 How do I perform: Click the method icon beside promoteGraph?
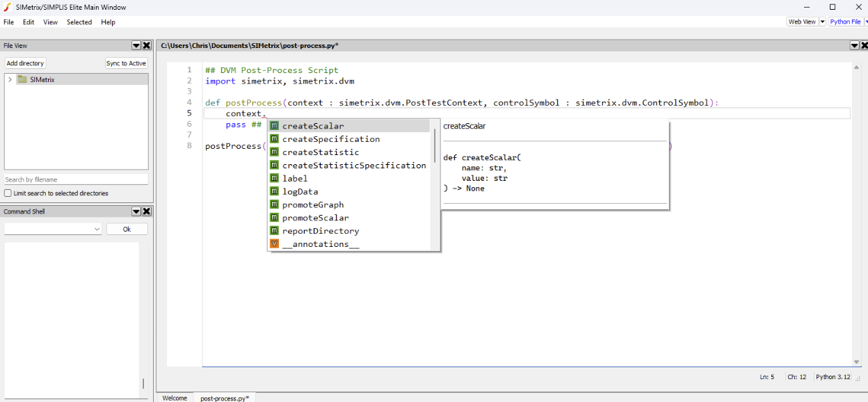(x=274, y=204)
